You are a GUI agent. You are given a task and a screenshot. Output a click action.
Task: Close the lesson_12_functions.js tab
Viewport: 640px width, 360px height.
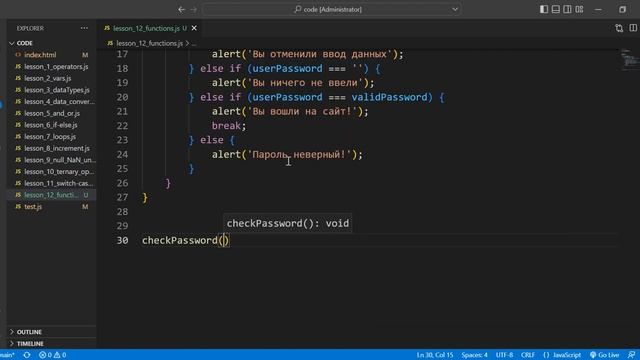194,28
